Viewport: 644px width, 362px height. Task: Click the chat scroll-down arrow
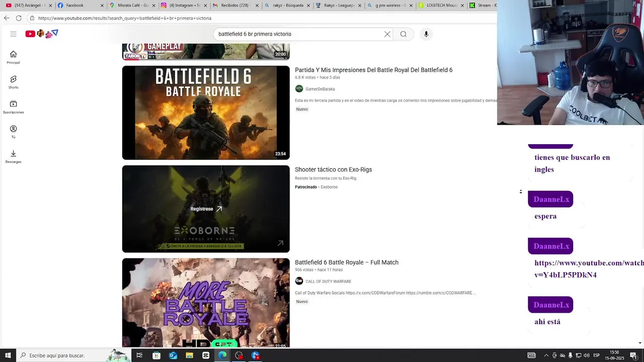pos(640,343)
